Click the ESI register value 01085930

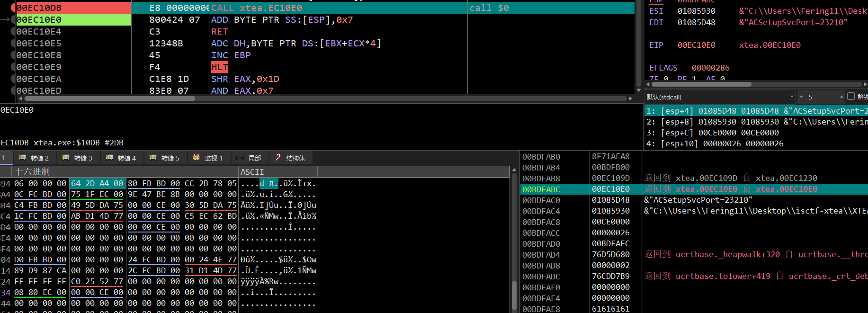(x=696, y=11)
